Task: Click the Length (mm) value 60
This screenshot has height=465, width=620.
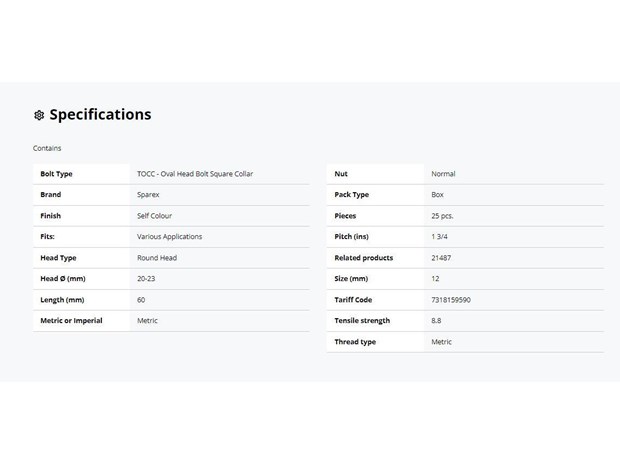Action: coord(141,300)
